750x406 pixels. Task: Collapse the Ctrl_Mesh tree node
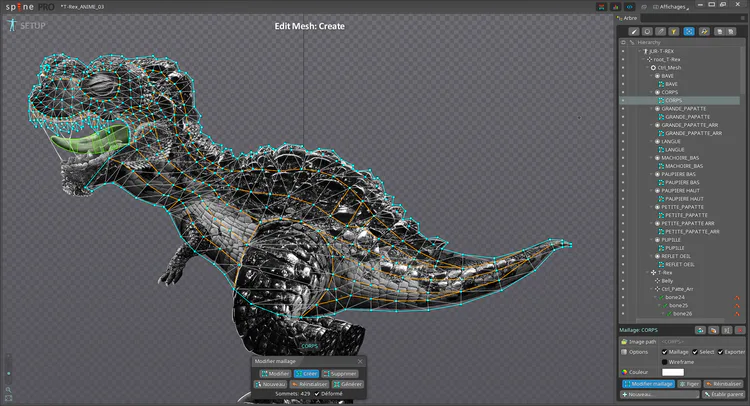[x=648, y=67]
